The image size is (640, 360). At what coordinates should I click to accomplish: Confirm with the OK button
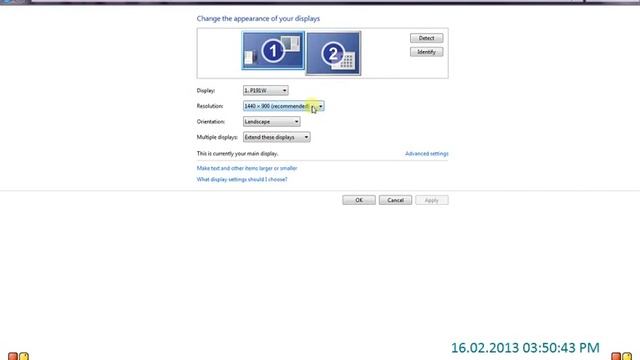(359, 200)
